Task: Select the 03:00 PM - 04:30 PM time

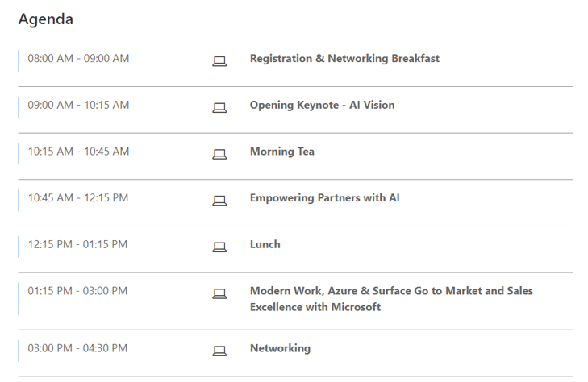Action: tap(77, 348)
